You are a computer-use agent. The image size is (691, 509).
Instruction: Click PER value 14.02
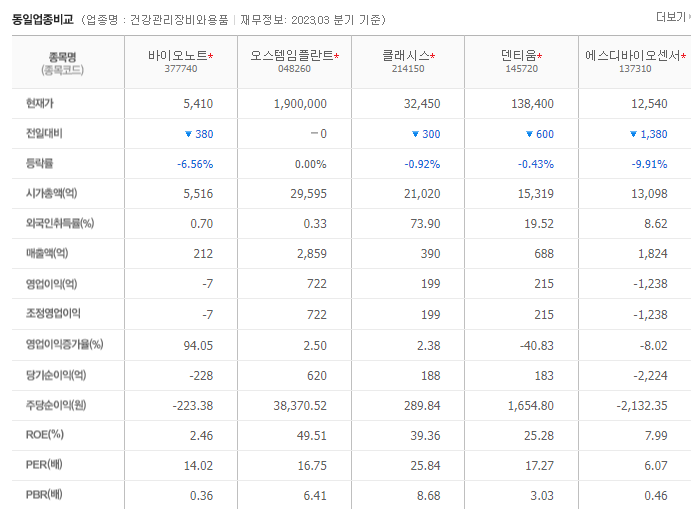tap(198, 465)
